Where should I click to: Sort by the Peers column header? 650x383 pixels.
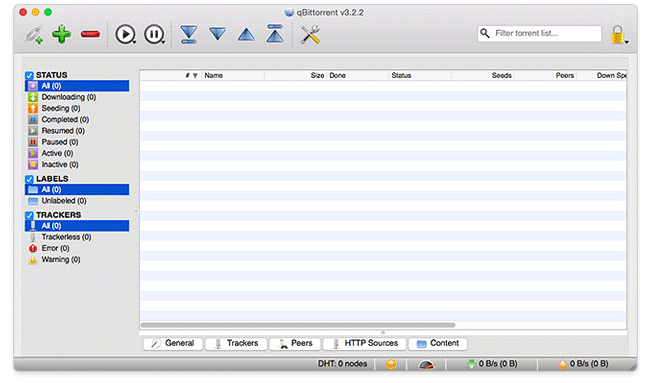[x=546, y=75]
